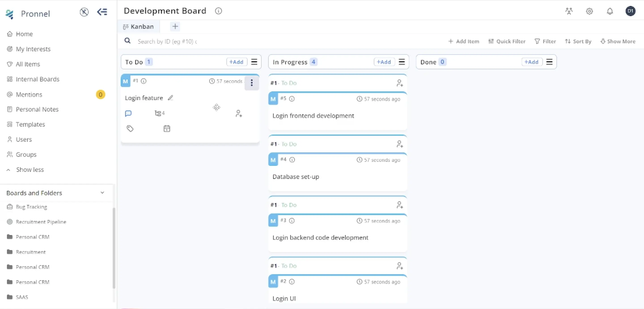The height and width of the screenshot is (309, 644).
Task: Assign a user to Login feature card
Action: coord(239,114)
